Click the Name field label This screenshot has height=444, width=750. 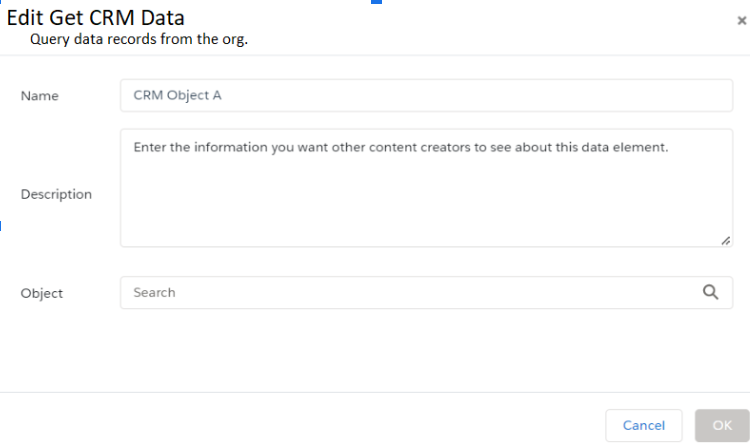39,96
